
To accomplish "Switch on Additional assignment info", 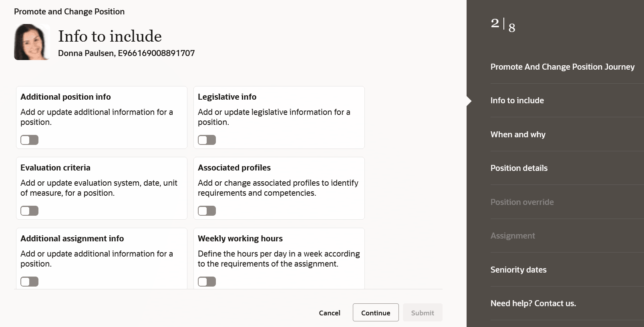I will click(30, 281).
